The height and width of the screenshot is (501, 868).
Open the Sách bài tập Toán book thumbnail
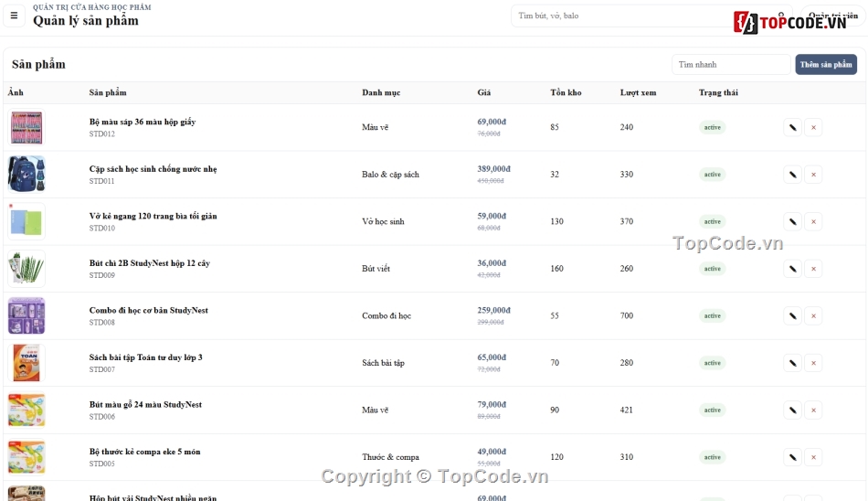[x=26, y=362]
